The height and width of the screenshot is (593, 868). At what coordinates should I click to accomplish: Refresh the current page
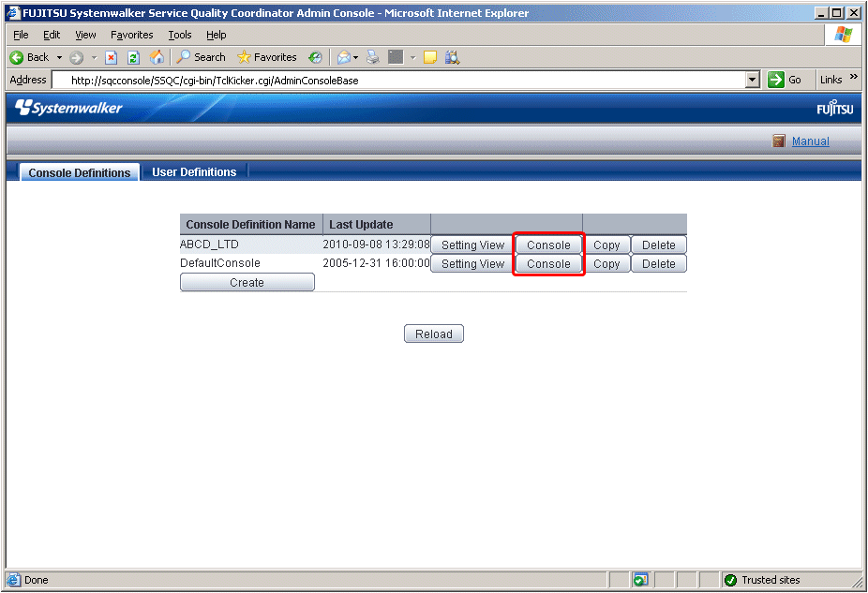(133, 57)
